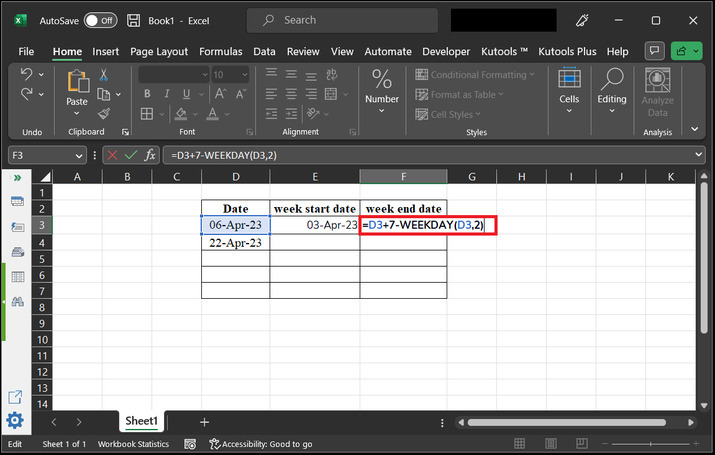Click the Paste clipboard icon
This screenshot has height=455, width=715.
[78, 82]
